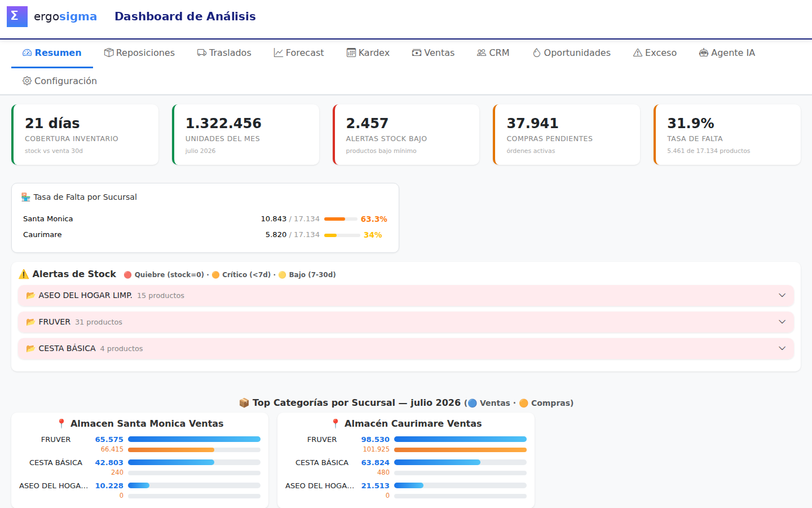Click Caurimare's 98.530 FRUVER value
812x508 pixels.
coord(375,439)
